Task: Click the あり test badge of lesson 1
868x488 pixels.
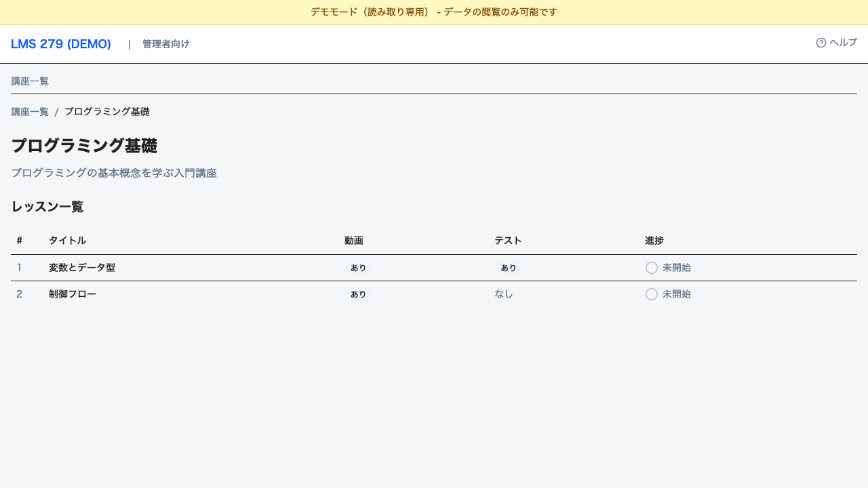Action: (508, 267)
